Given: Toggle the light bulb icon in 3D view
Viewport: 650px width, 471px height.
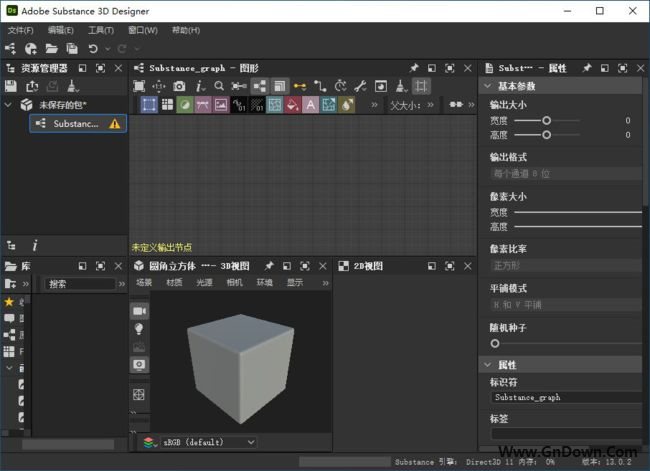Looking at the screenshot, I should coord(139,329).
